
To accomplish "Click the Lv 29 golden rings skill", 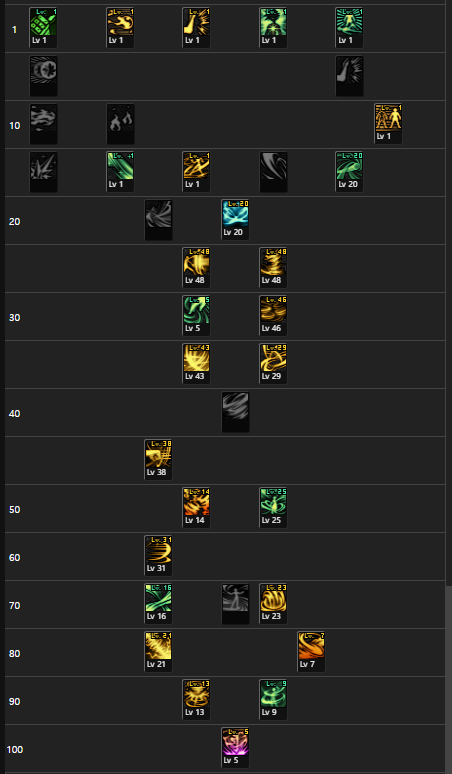I will click(x=273, y=364).
